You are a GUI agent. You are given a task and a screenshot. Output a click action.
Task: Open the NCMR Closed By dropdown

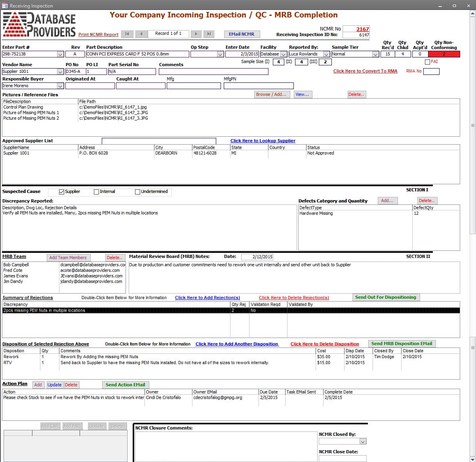point(363,441)
